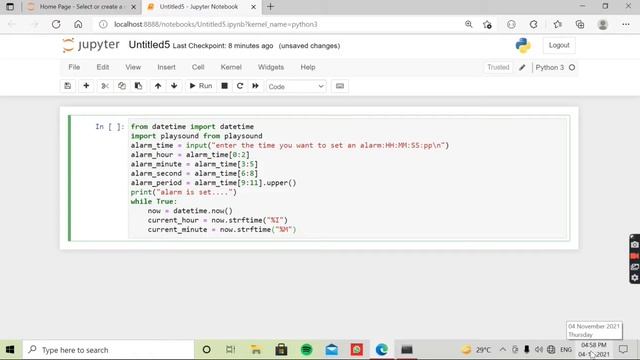This screenshot has width=640, height=360.
Task: Cut selected cells with the scissors icon
Action: tap(105, 86)
